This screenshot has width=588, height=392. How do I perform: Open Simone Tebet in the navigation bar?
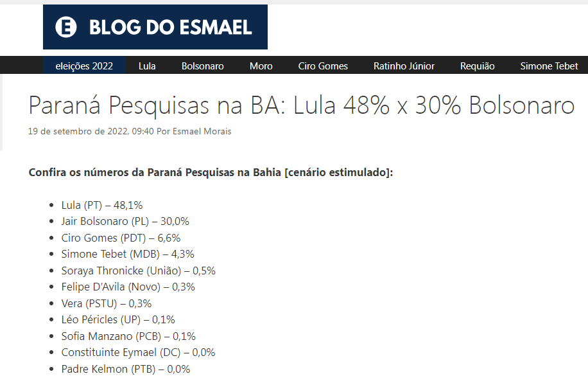(x=549, y=66)
